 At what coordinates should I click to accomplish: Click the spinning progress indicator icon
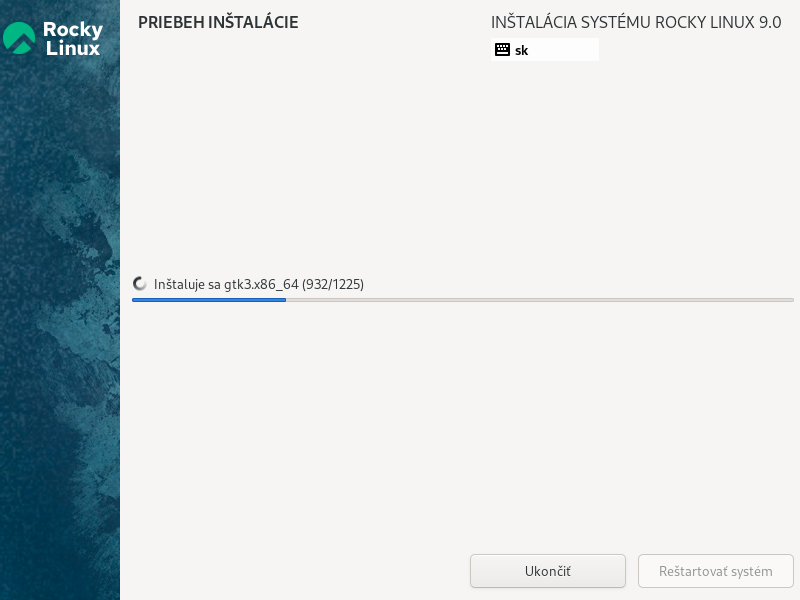(139, 284)
